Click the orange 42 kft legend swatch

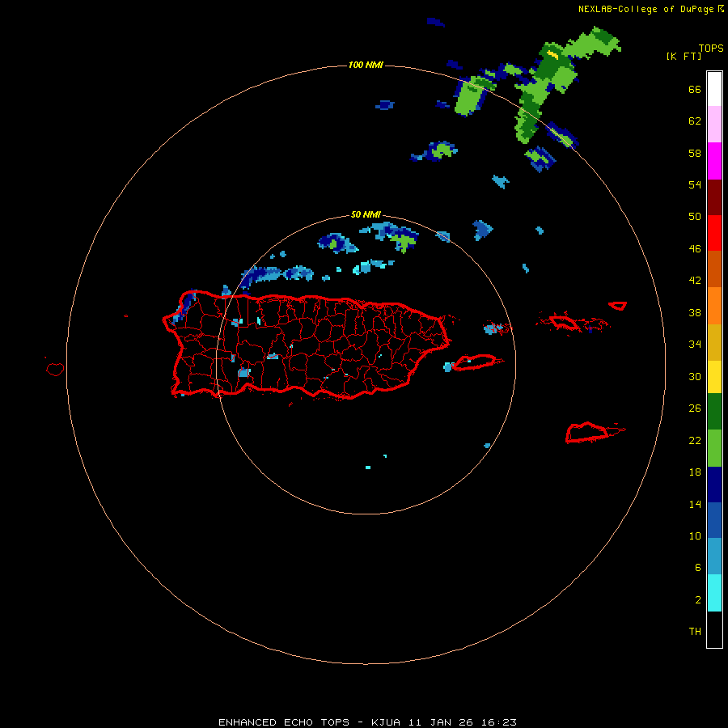[x=714, y=306]
